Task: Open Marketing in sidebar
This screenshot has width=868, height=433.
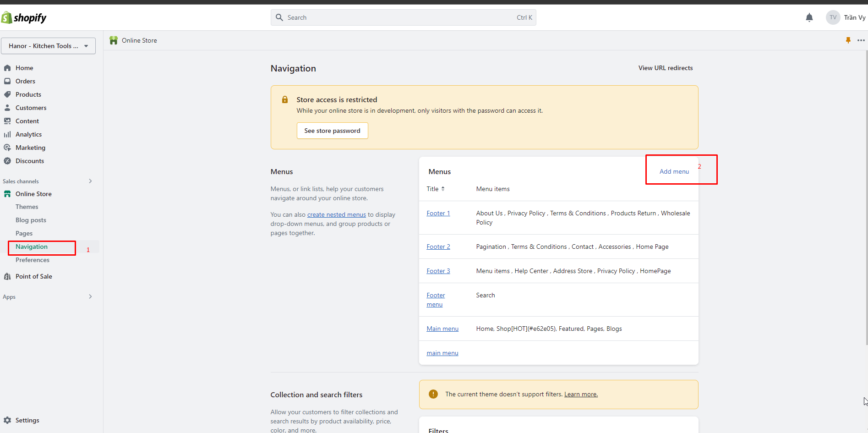Action: pyautogui.click(x=30, y=148)
